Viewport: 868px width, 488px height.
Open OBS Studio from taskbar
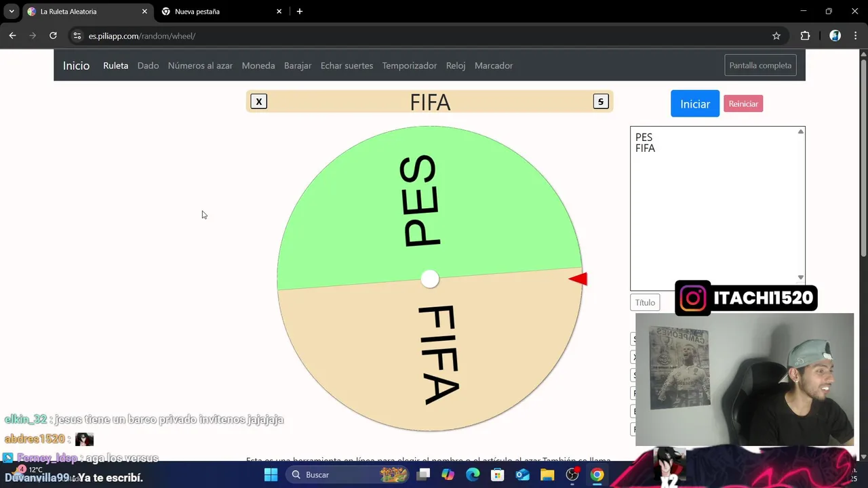coord(572,474)
